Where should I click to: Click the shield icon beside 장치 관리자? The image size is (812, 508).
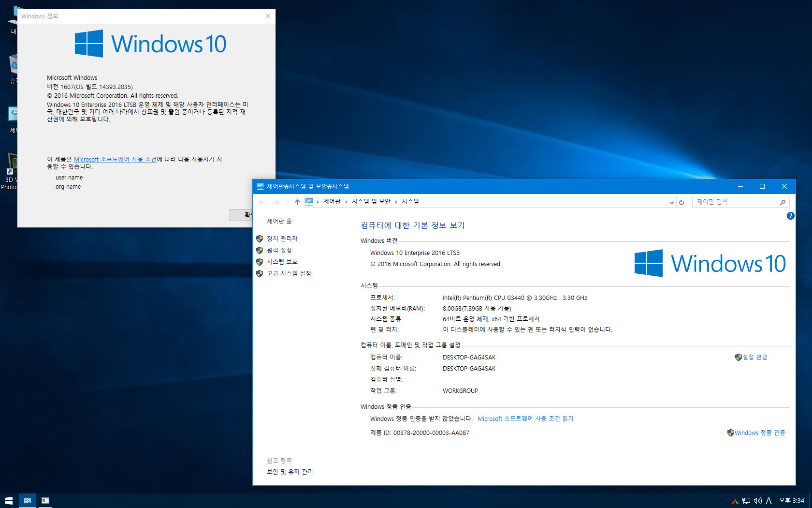click(260, 239)
